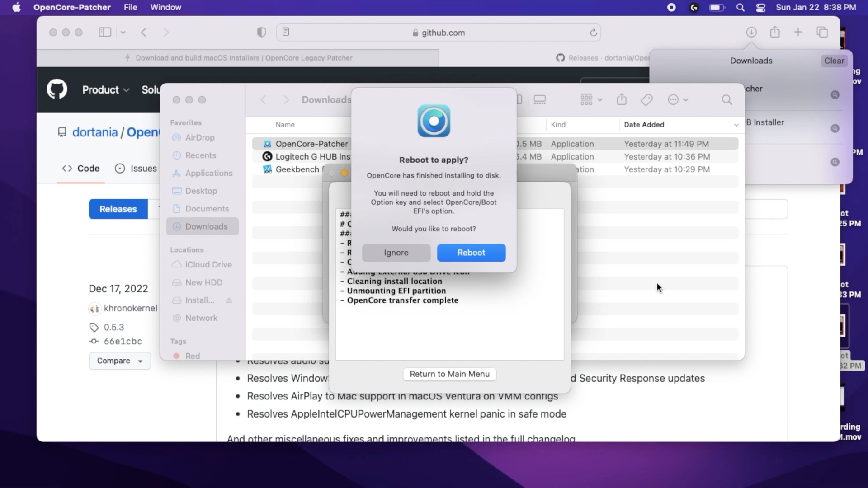
Task: Open khronokernel author link
Action: point(131,308)
